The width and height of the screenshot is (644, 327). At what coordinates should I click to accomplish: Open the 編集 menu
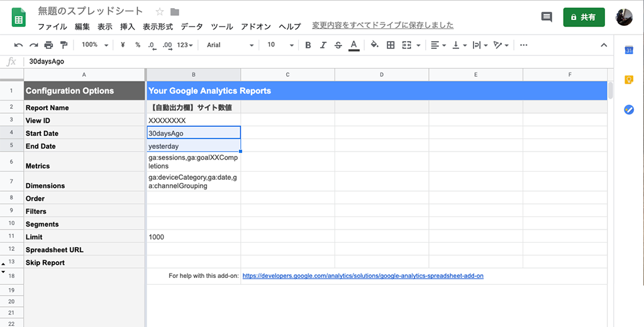click(x=82, y=26)
